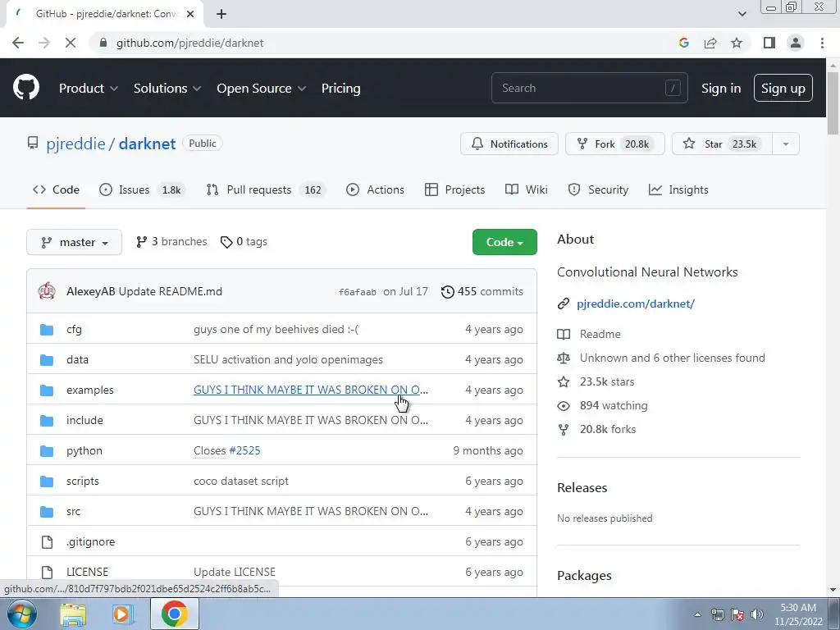Close the GitHub darknet tab
Viewport: 840px width, 630px height.
[x=190, y=14]
